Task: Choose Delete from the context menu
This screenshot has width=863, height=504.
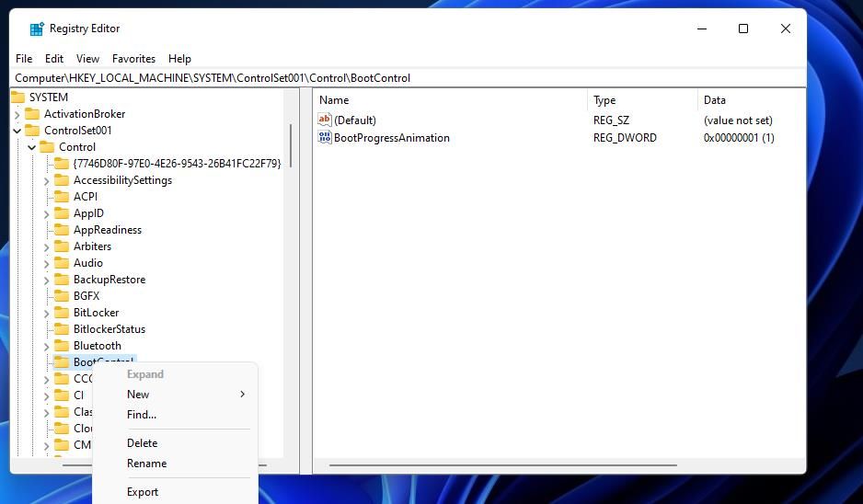Action: tap(175, 443)
